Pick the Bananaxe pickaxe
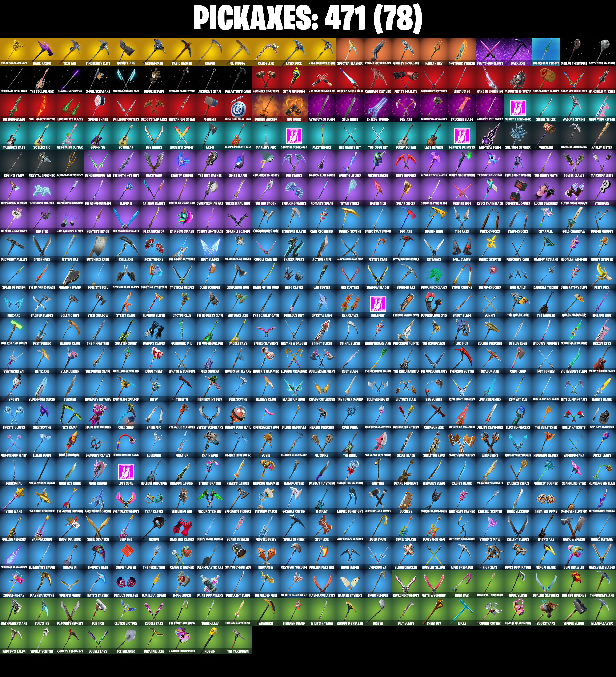 [266, 612]
